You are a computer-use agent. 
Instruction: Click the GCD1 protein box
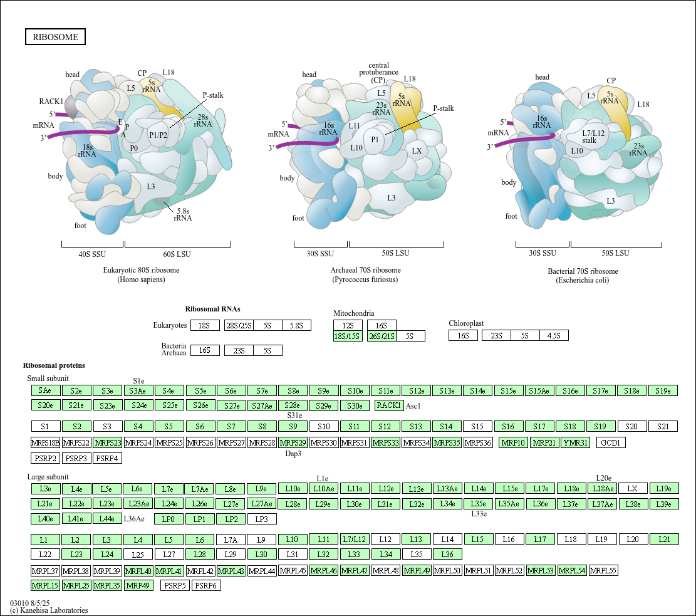pos(610,443)
